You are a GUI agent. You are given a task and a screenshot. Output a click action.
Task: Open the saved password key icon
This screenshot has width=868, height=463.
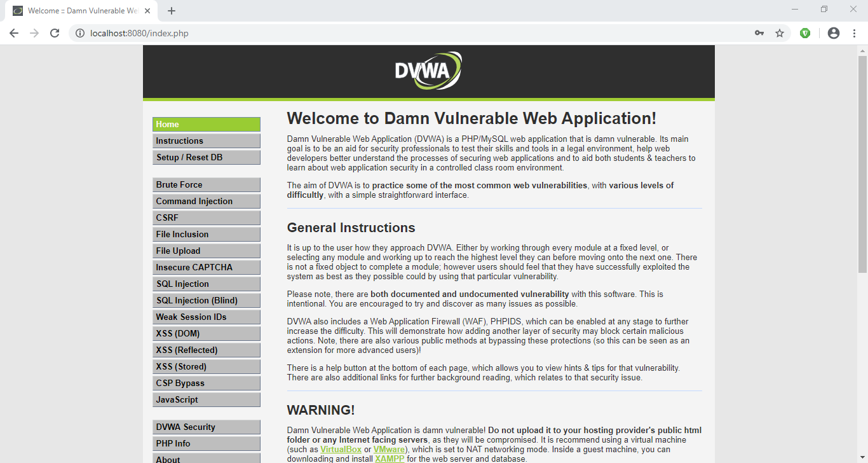coord(759,33)
